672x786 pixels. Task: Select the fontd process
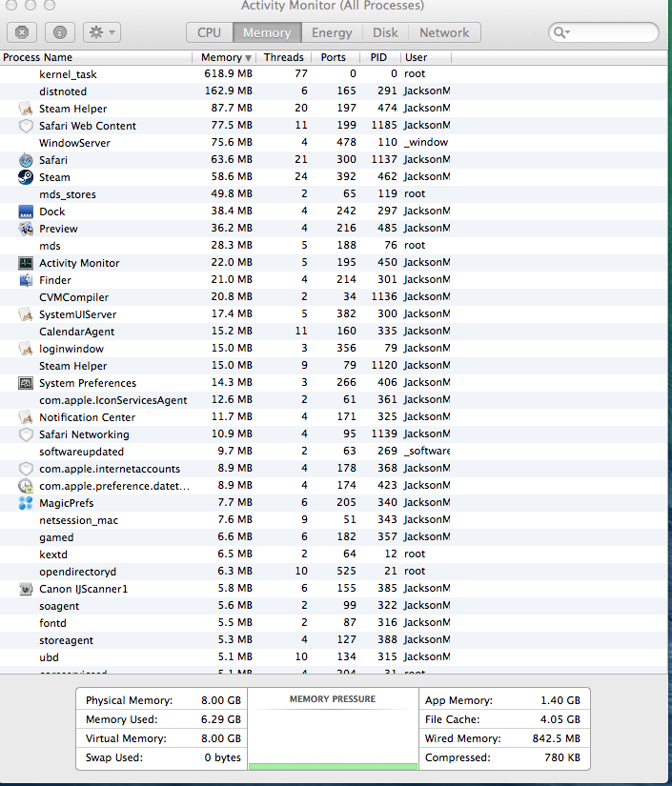point(336,622)
